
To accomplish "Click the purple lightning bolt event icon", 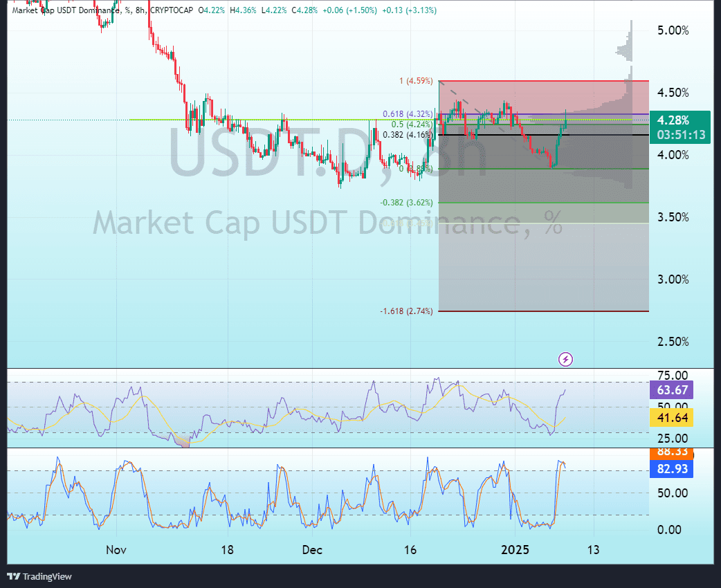I will 565,359.
